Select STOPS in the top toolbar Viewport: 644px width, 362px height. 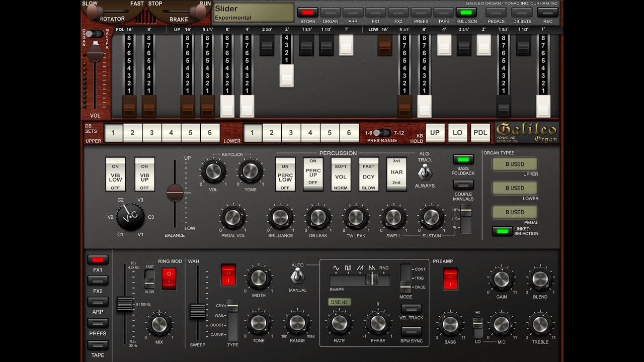[x=307, y=13]
